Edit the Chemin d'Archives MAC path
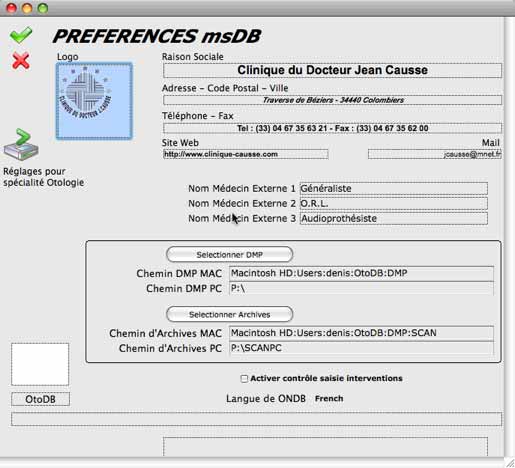This screenshot has height=468, width=515. pos(361,333)
